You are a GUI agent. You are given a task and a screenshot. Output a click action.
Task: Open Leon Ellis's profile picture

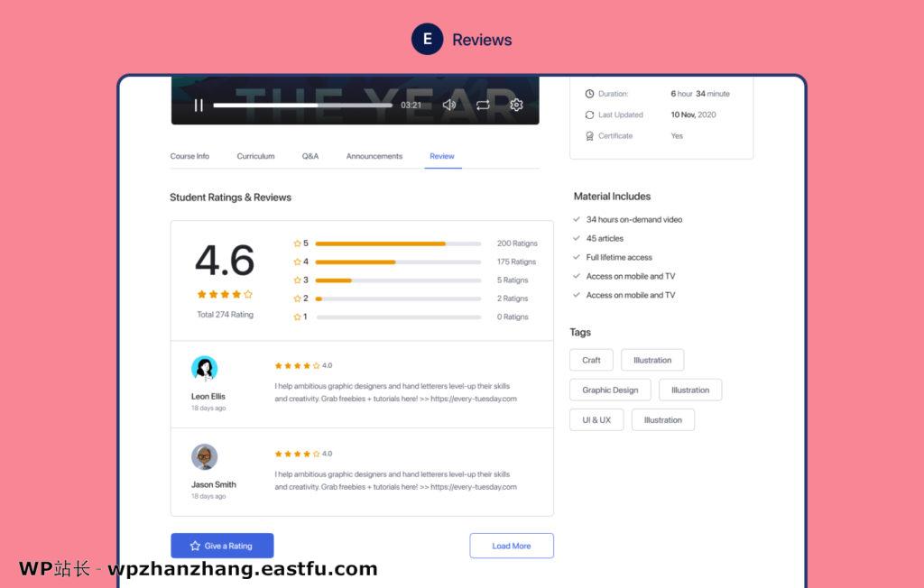tap(206, 369)
